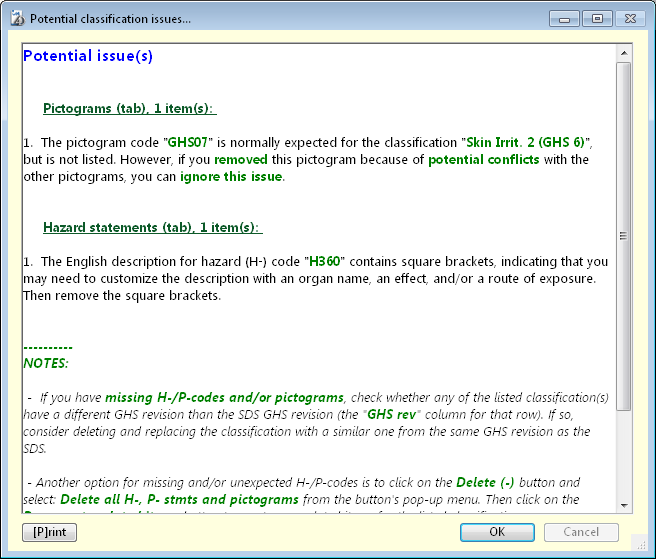Viewport: 656px width, 559px height.
Task: Close the Potential classification issues dialog
Action: coord(630,19)
